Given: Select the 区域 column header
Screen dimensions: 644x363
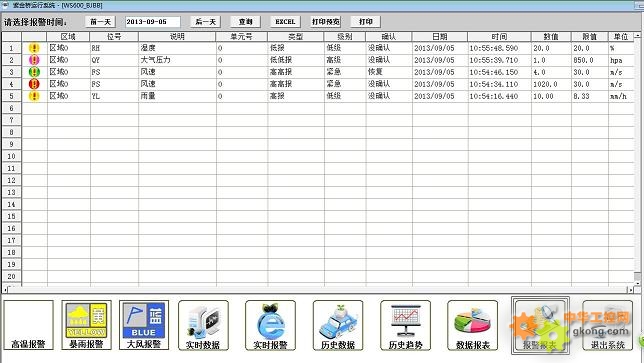Looking at the screenshot, I should (x=68, y=37).
